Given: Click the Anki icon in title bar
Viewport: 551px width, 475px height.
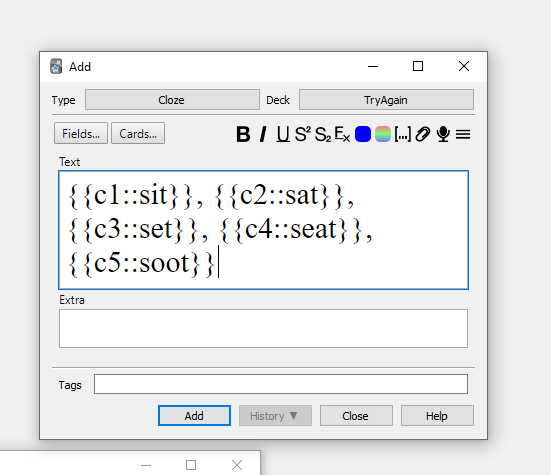Looking at the screenshot, I should point(56,66).
